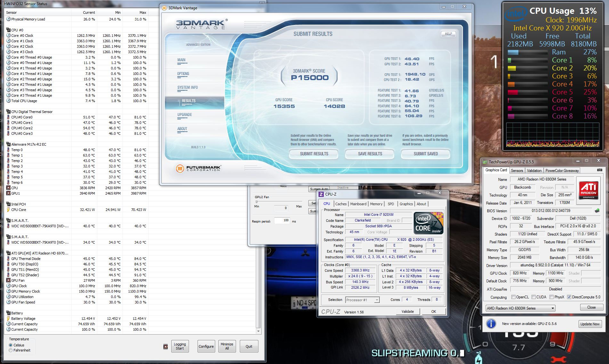Image resolution: width=609 pixels, height=364 pixels.
Task: Switch to the Caches tab in CPU-Z
Action: [x=341, y=204]
